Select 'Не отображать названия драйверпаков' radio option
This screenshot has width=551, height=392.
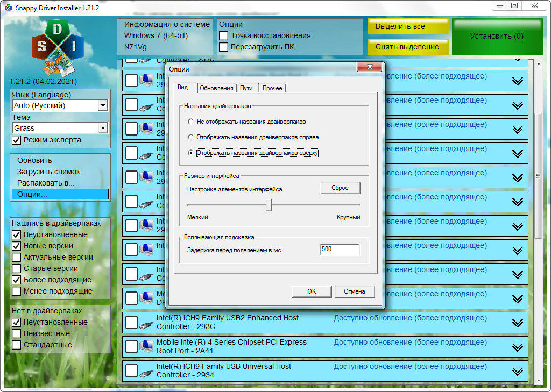click(x=190, y=122)
